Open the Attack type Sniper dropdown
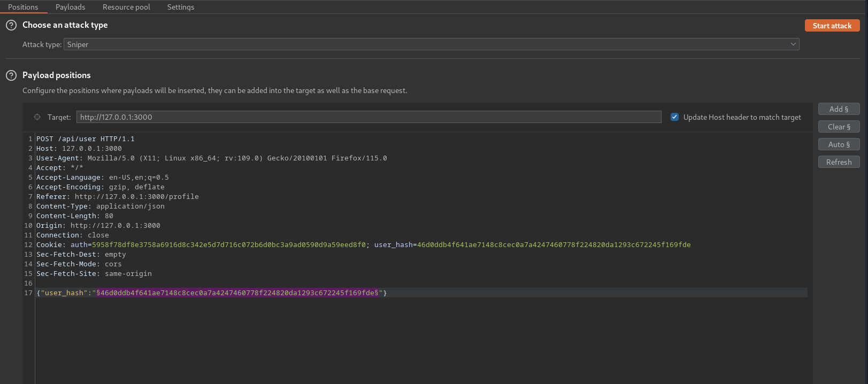 [431, 44]
